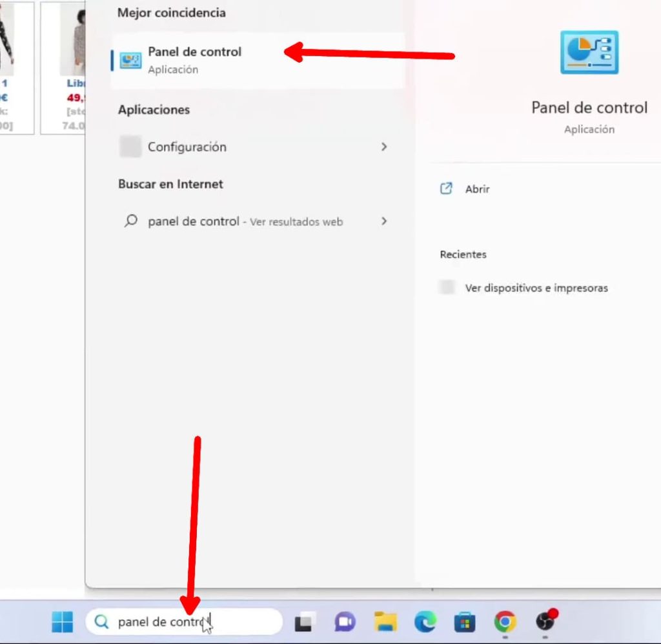
Task: Open File Explorer from the taskbar
Action: (385, 622)
